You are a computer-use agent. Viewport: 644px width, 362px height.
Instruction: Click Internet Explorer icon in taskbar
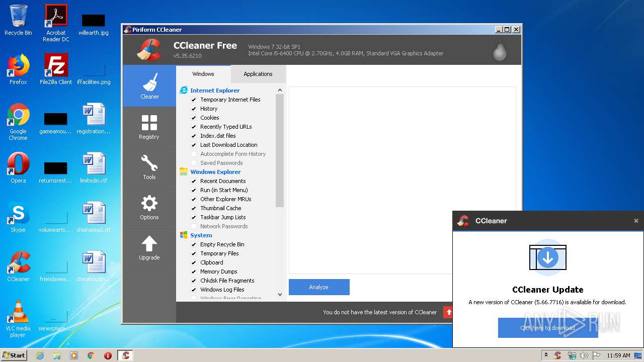(40, 355)
